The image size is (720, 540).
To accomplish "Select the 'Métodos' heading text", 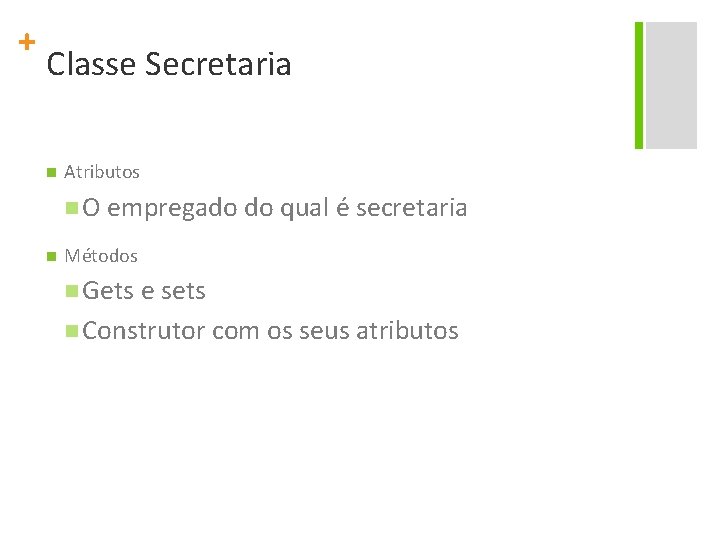I will [101, 256].
